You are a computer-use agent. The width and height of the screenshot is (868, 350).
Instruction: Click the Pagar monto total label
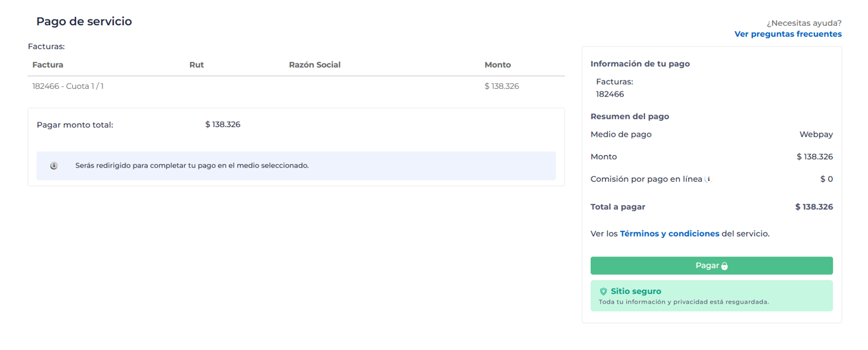click(x=75, y=125)
